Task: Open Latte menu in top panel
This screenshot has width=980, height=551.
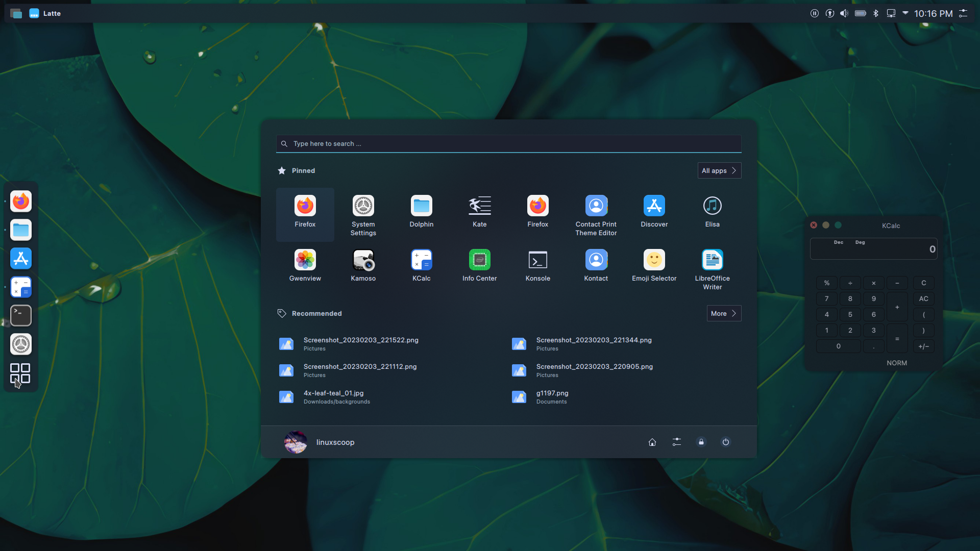Action: 45,13
